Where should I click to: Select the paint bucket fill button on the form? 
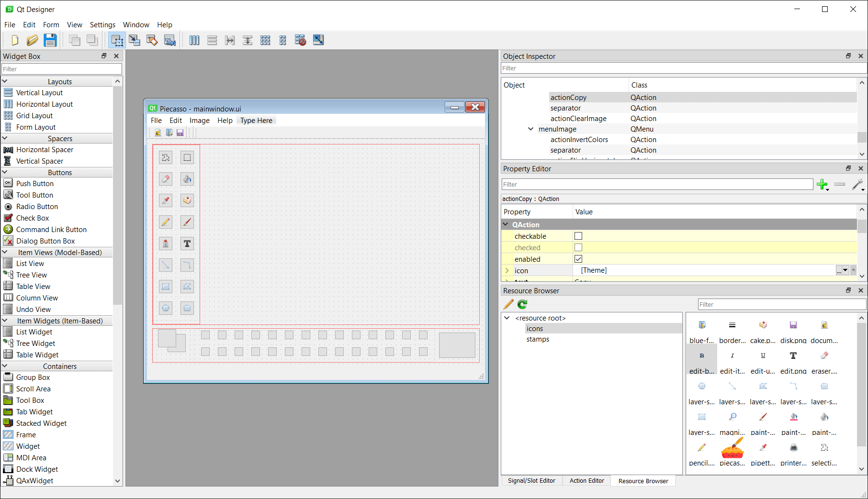pyautogui.click(x=187, y=179)
